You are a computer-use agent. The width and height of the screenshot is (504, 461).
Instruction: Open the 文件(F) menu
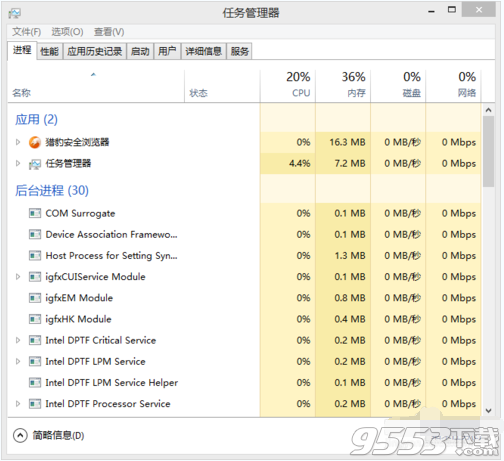[x=27, y=32]
